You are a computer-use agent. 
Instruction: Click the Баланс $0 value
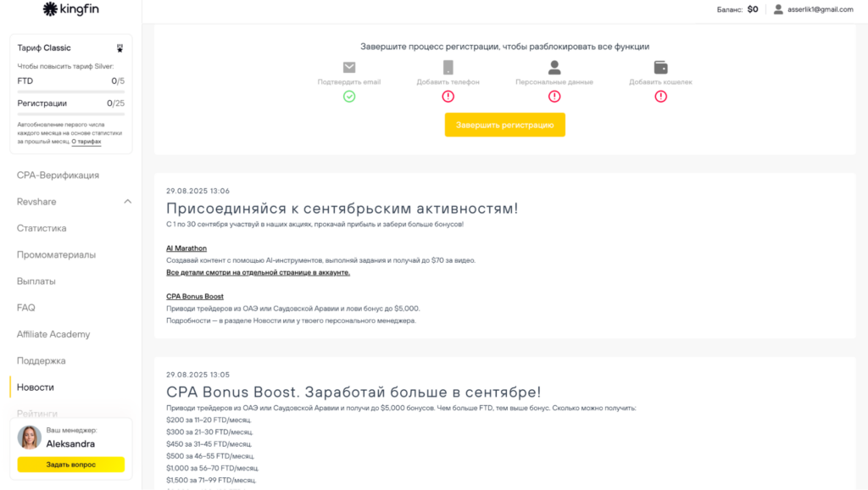(753, 9)
